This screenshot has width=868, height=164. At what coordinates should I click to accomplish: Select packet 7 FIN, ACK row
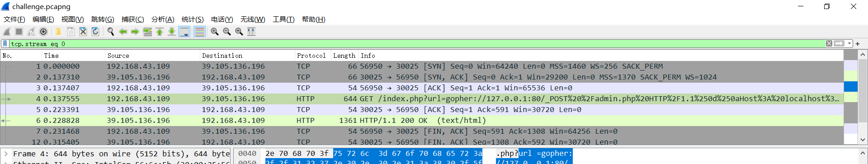tap(422, 131)
